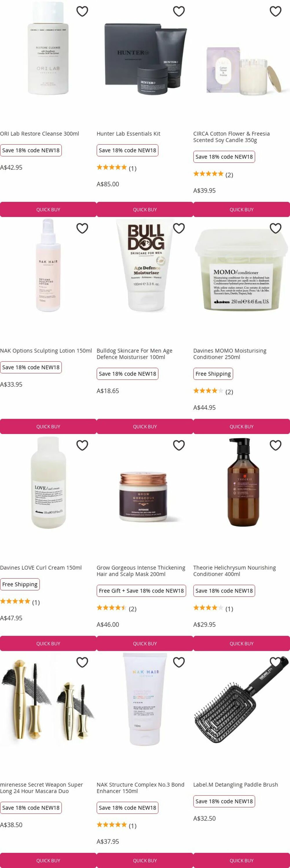
Task: Add mirenesse Mascara Duo to wishlist
Action: click(82, 663)
